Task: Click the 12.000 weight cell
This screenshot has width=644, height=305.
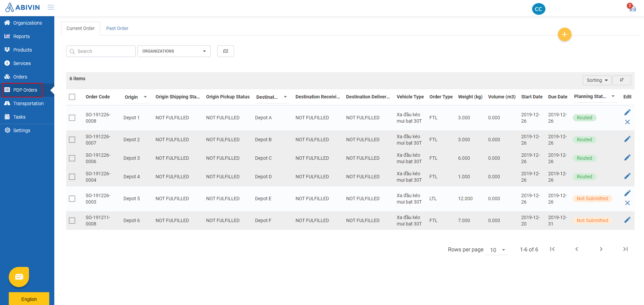Action: pyautogui.click(x=465, y=199)
